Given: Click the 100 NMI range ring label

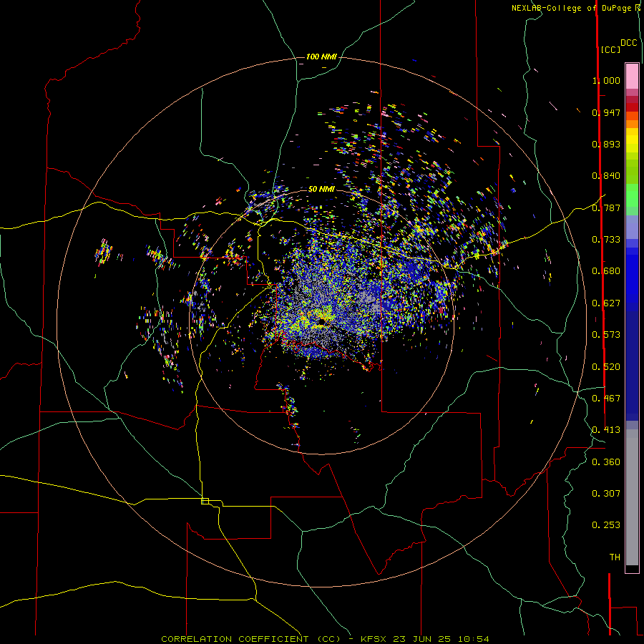Looking at the screenshot, I should pyautogui.click(x=321, y=57).
